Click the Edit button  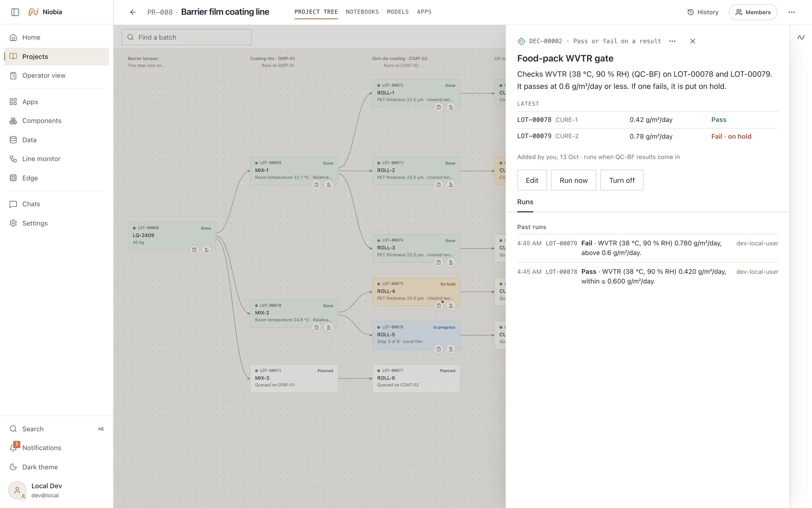(x=532, y=180)
